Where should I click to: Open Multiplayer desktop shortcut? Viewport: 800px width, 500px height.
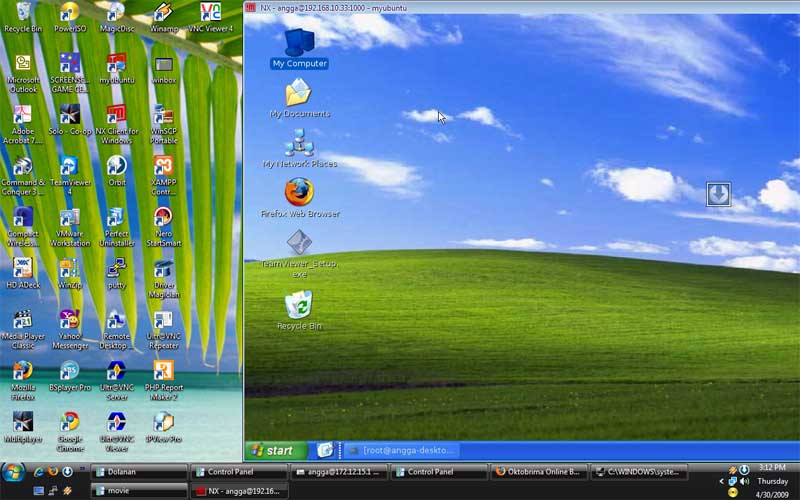point(23,427)
